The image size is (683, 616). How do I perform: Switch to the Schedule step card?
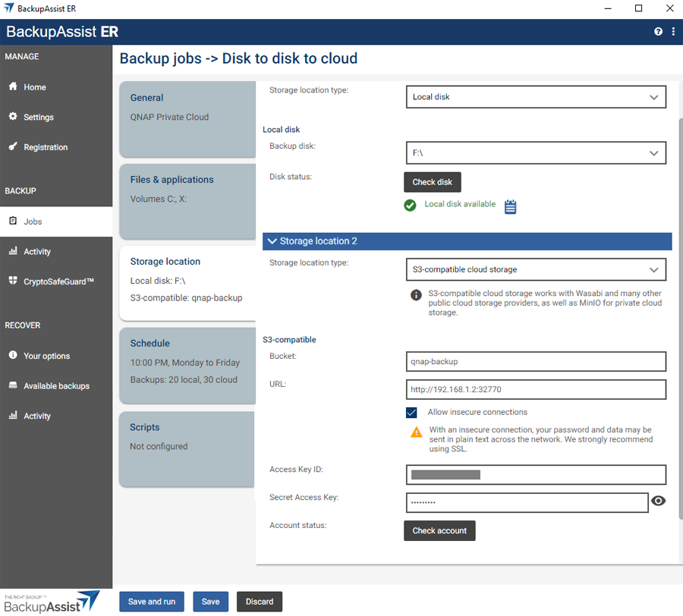coord(187,365)
